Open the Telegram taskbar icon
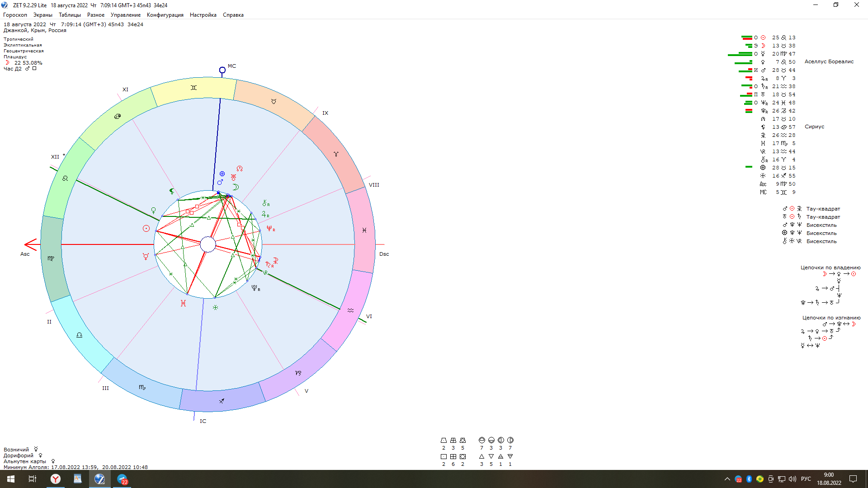The height and width of the screenshot is (488, 868). pyautogui.click(x=122, y=479)
